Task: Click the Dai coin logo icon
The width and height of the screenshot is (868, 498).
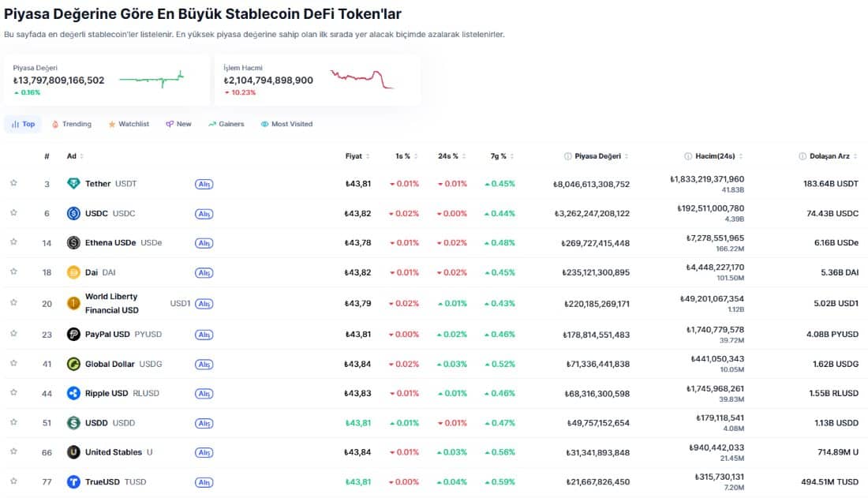Action: pos(73,272)
